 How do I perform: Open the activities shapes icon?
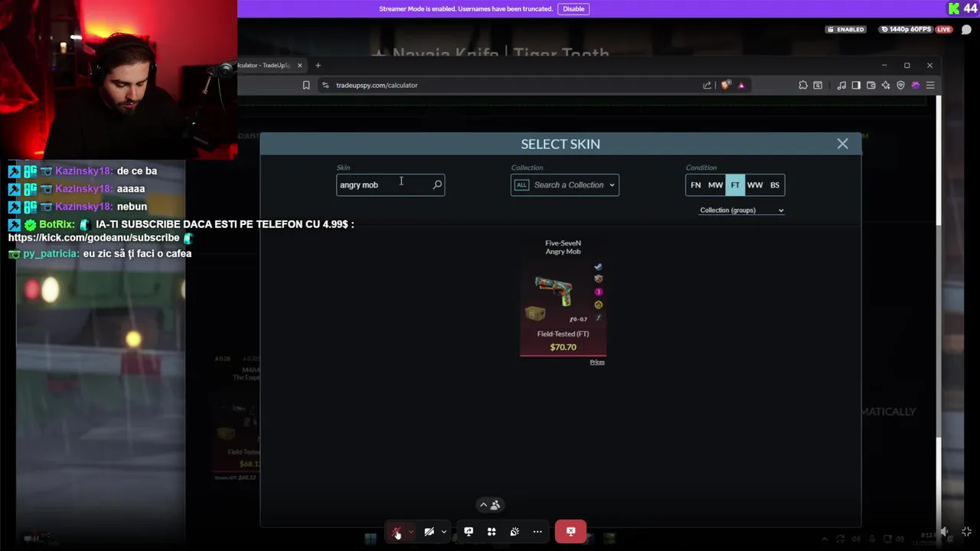pyautogui.click(x=492, y=532)
